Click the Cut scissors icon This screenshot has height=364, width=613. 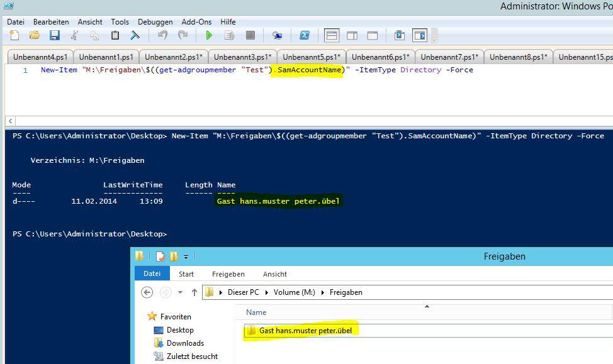[74, 36]
